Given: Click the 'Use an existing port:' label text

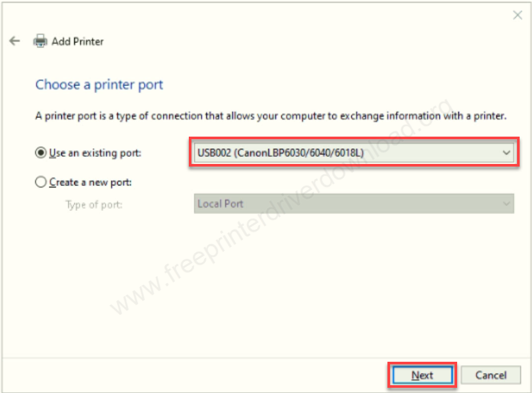Looking at the screenshot, I should [x=95, y=153].
